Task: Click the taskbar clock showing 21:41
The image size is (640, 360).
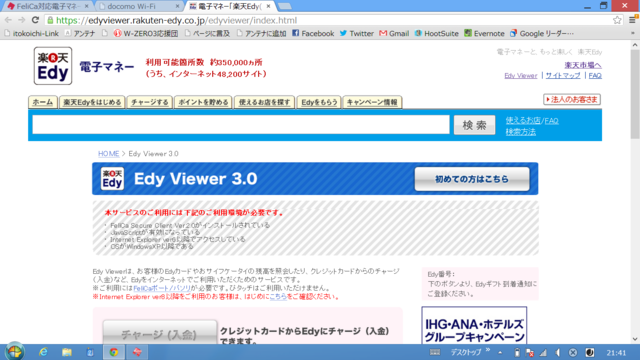Action: [x=616, y=353]
